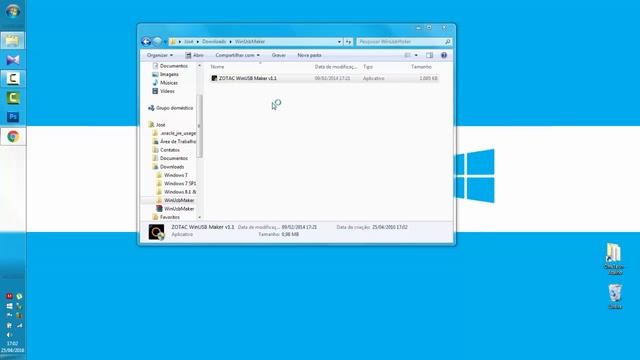Click the magnifier icon in the search box
This screenshot has height=360, width=640.
pyautogui.click(x=447, y=42)
